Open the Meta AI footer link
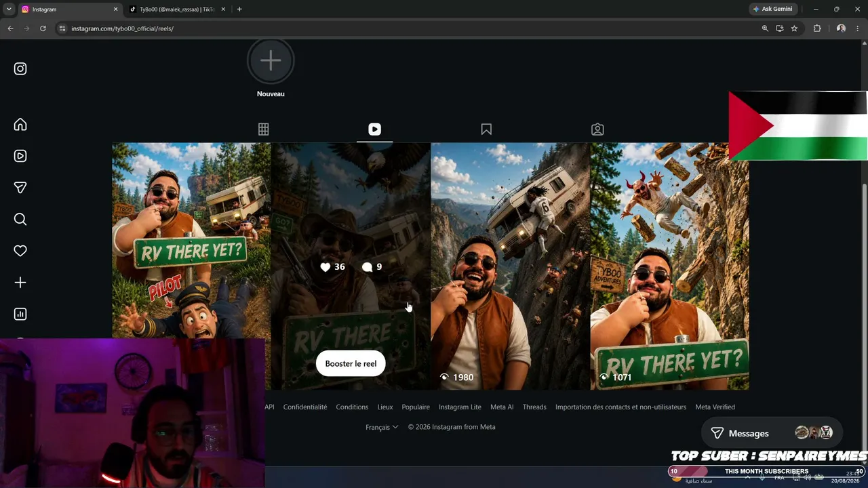Image resolution: width=868 pixels, height=488 pixels. click(502, 407)
